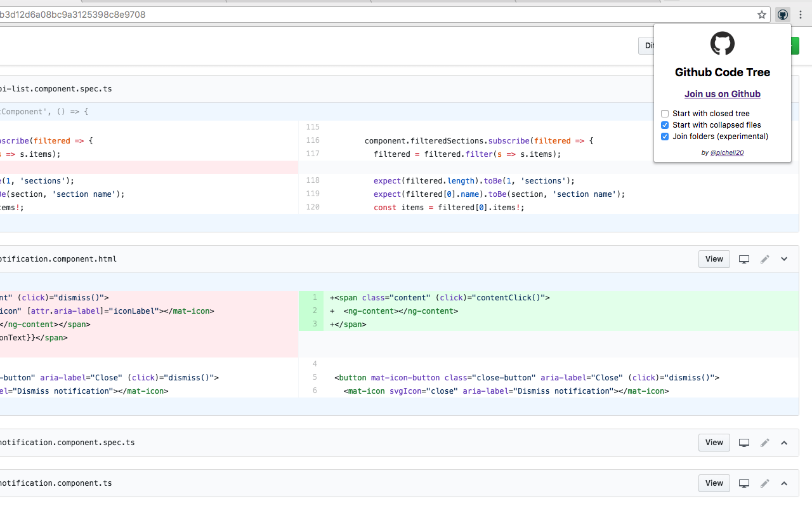
Task: Click the list.component.spec.ts file header name
Action: click(56, 89)
